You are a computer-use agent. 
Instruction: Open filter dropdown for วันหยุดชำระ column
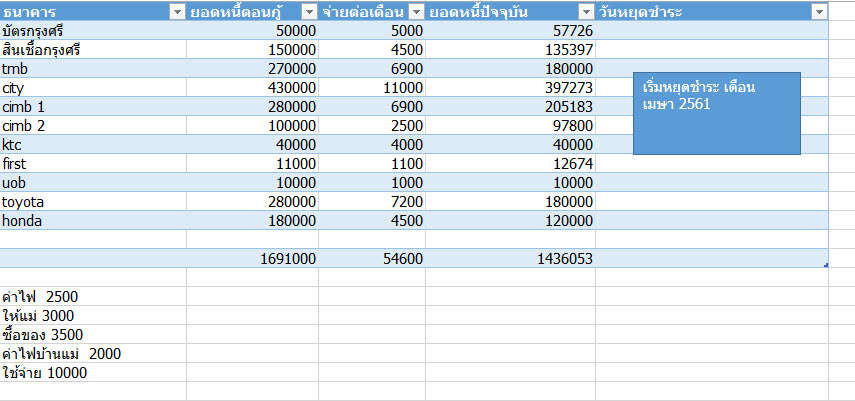coord(819,12)
